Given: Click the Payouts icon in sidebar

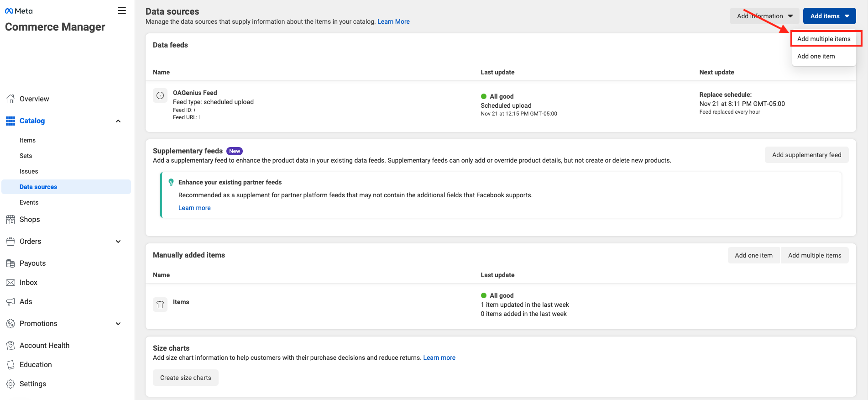Looking at the screenshot, I should (x=10, y=263).
